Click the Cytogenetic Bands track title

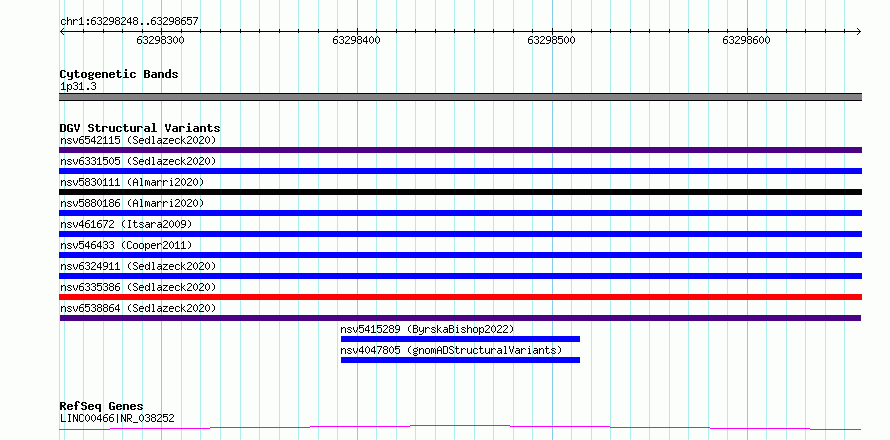click(119, 74)
